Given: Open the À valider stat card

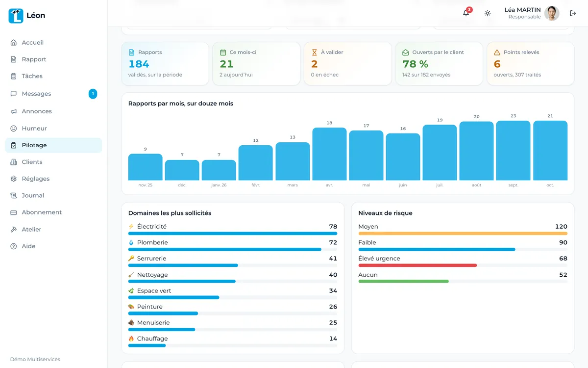Looking at the screenshot, I should click(348, 64).
